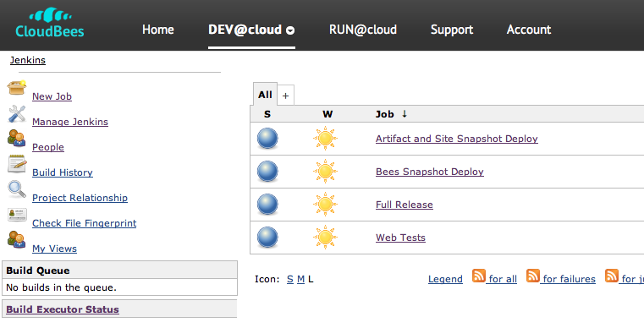644x328 pixels.
Task: Open the Project Relationship link
Action: [x=80, y=198]
